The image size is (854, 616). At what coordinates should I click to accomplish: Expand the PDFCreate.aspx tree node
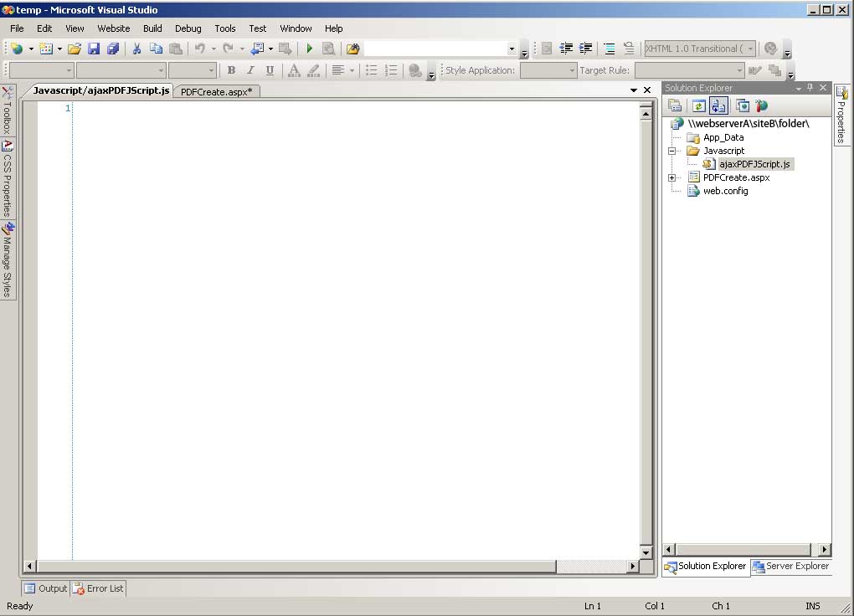tap(671, 177)
